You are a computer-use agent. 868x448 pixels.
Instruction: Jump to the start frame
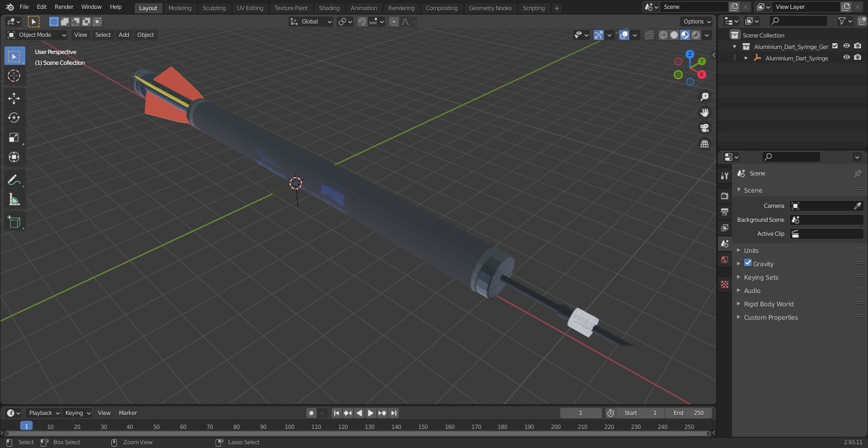tap(336, 413)
